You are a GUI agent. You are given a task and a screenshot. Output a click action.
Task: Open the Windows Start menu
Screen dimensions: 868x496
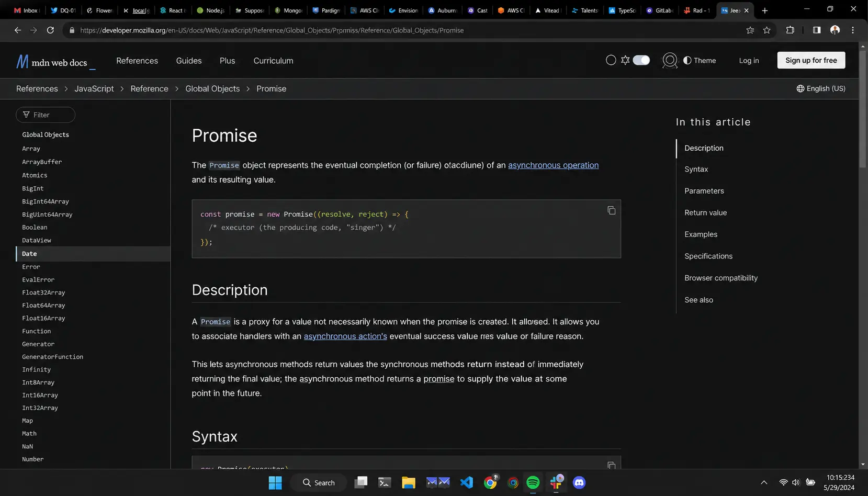point(275,482)
